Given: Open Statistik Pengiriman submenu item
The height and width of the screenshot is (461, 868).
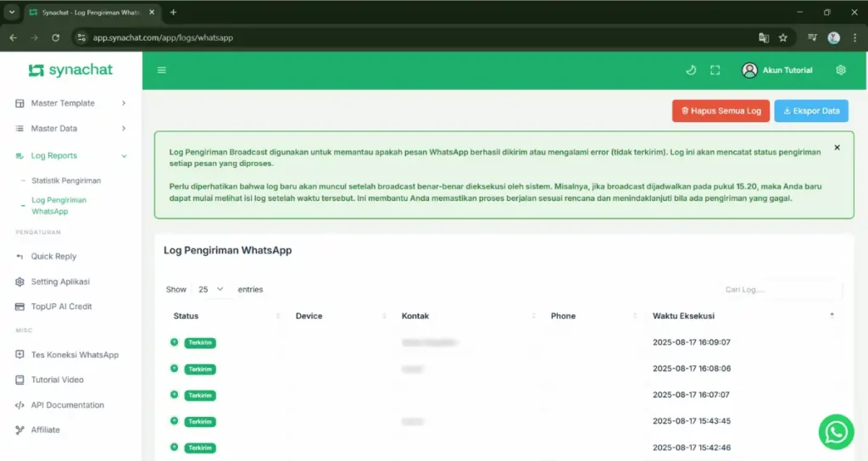Looking at the screenshot, I should 66,181.
